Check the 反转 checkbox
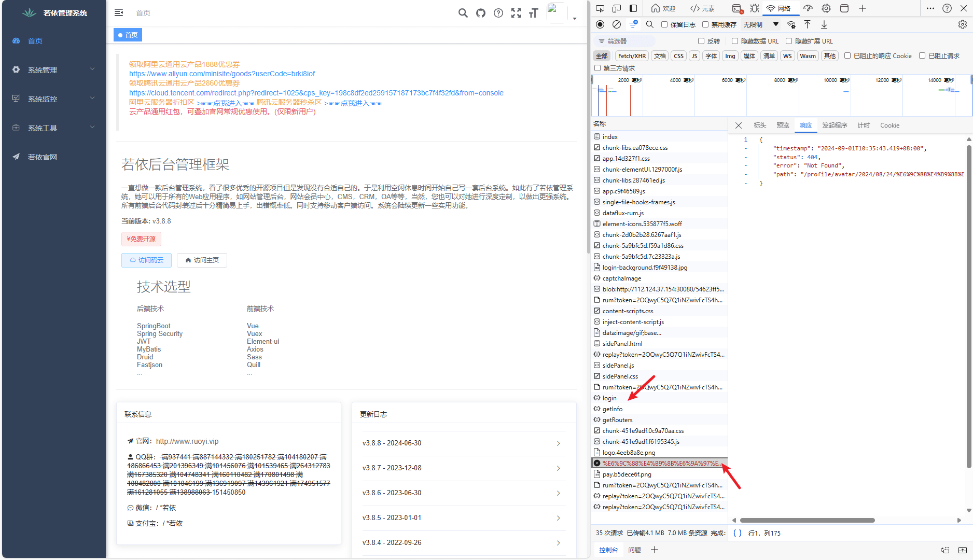This screenshot has height=560, width=973. point(701,41)
